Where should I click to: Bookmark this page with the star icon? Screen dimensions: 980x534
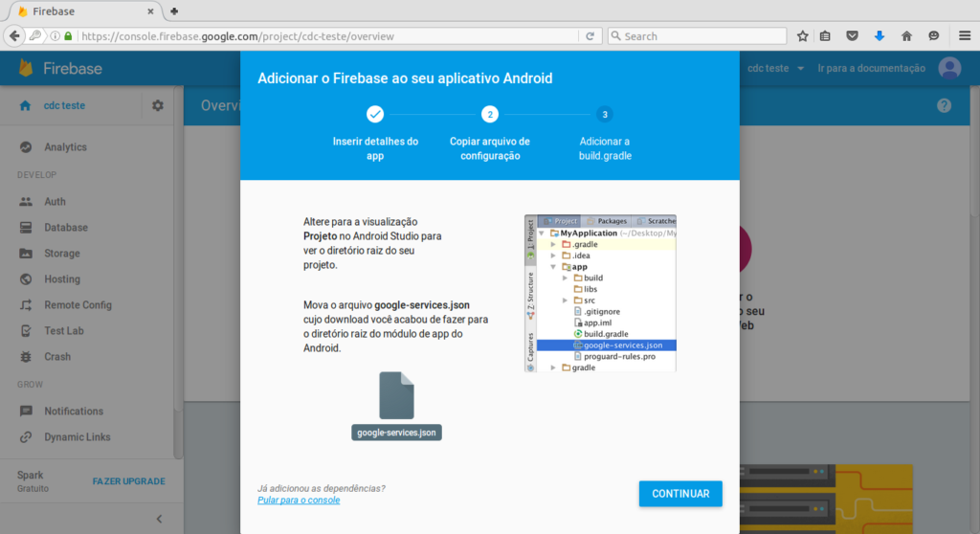(x=803, y=36)
